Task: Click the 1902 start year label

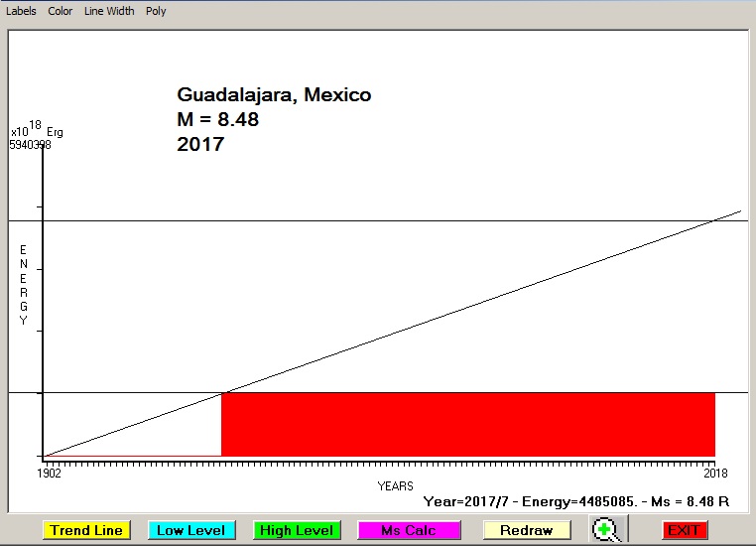Action: [50, 473]
